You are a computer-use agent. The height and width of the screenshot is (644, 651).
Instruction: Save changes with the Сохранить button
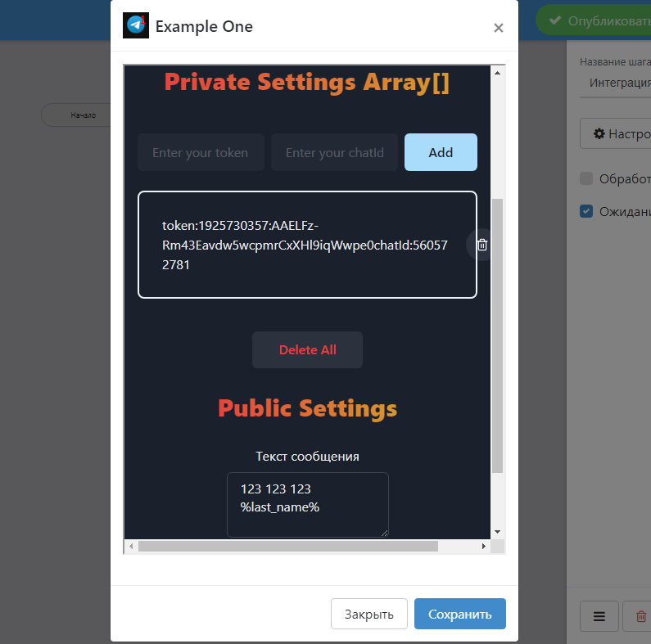[x=459, y=614]
